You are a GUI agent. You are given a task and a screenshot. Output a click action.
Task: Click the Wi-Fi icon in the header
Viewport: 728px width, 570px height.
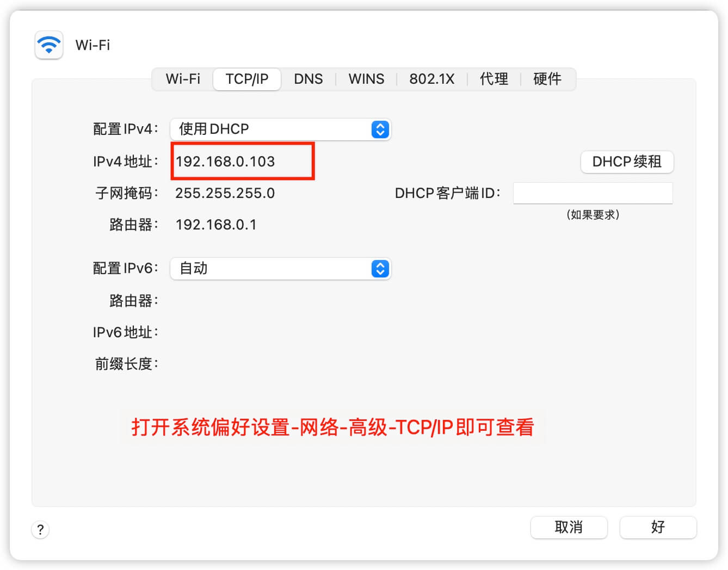pos(49,45)
